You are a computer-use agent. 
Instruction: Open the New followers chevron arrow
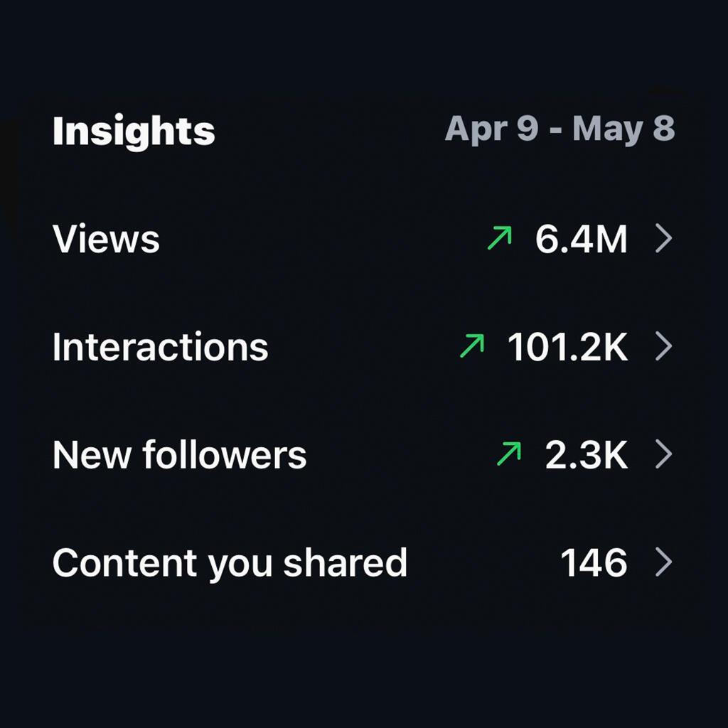(x=663, y=454)
